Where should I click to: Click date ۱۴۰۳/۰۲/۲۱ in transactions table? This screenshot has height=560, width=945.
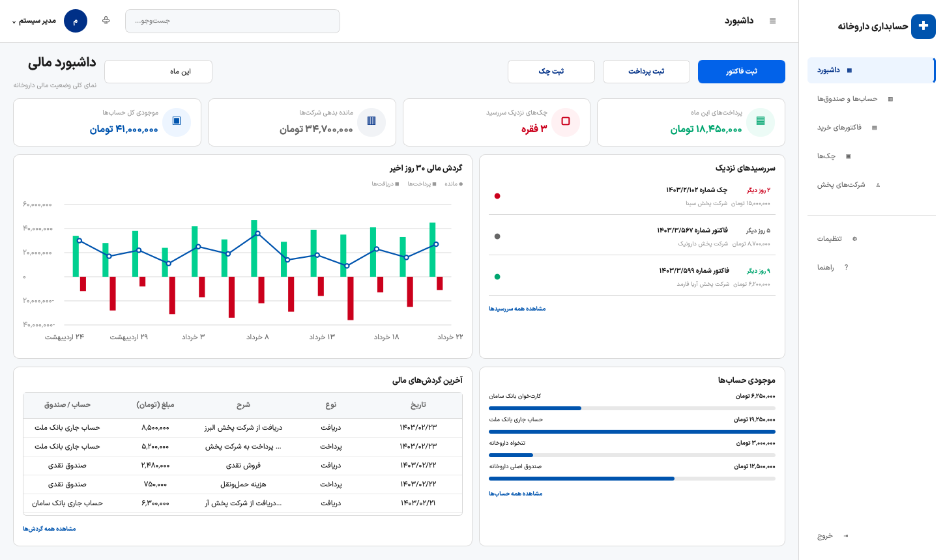pos(418,503)
